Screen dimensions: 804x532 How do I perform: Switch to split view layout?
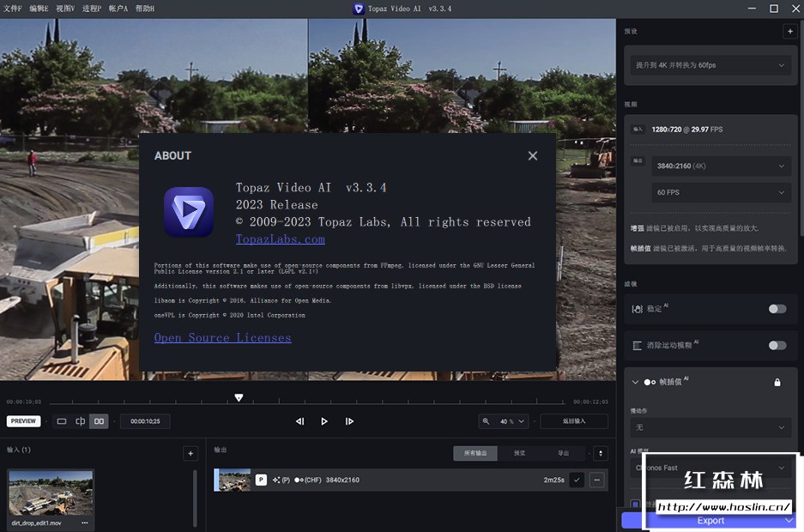point(81,421)
